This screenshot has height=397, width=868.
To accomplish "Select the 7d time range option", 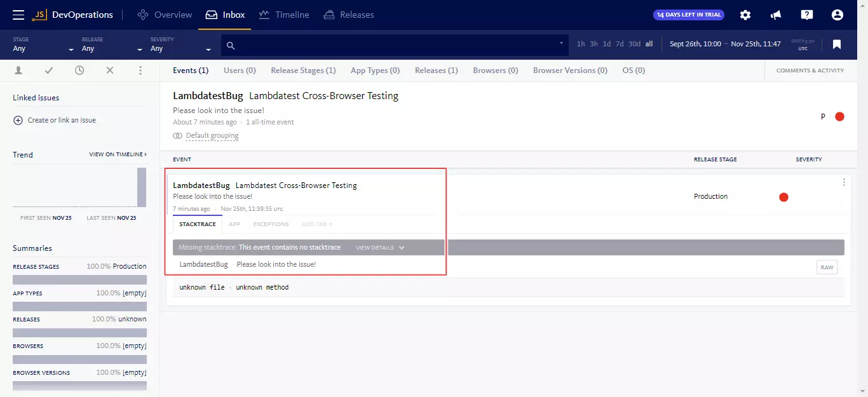I will (620, 44).
